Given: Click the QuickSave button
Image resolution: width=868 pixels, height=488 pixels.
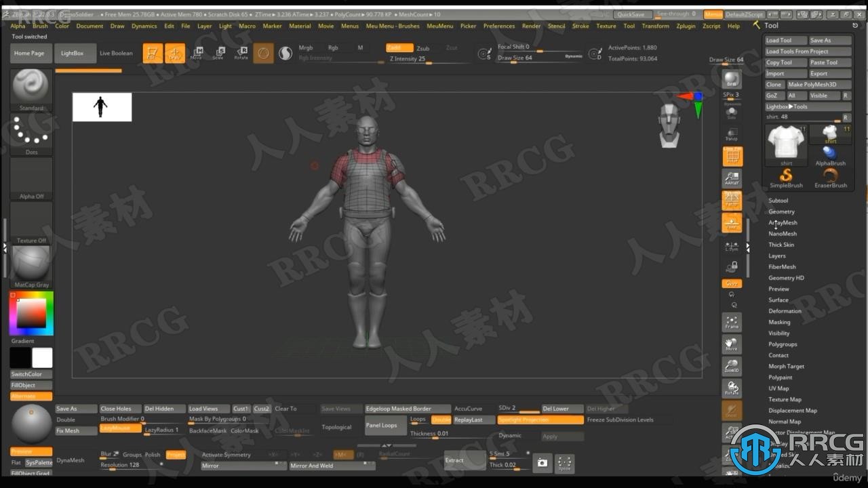Looking at the screenshot, I should click(x=633, y=14).
